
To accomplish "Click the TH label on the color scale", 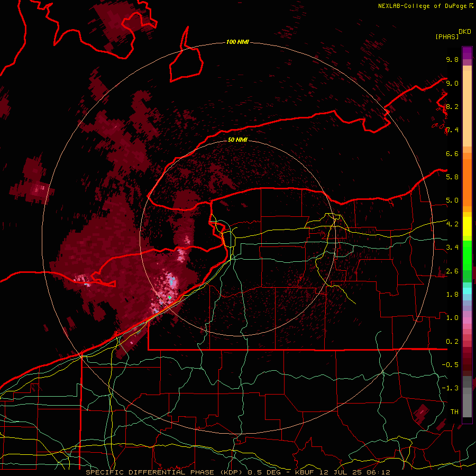I will coord(454,411).
